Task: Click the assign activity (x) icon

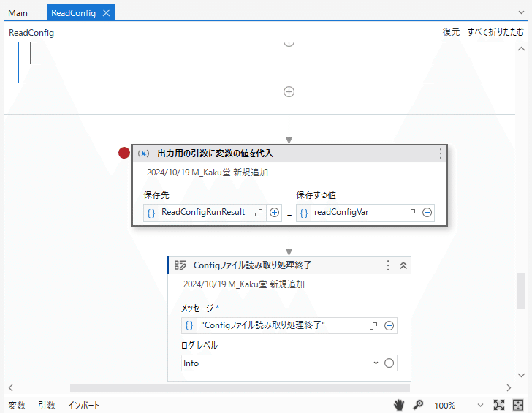Action: tap(143, 154)
